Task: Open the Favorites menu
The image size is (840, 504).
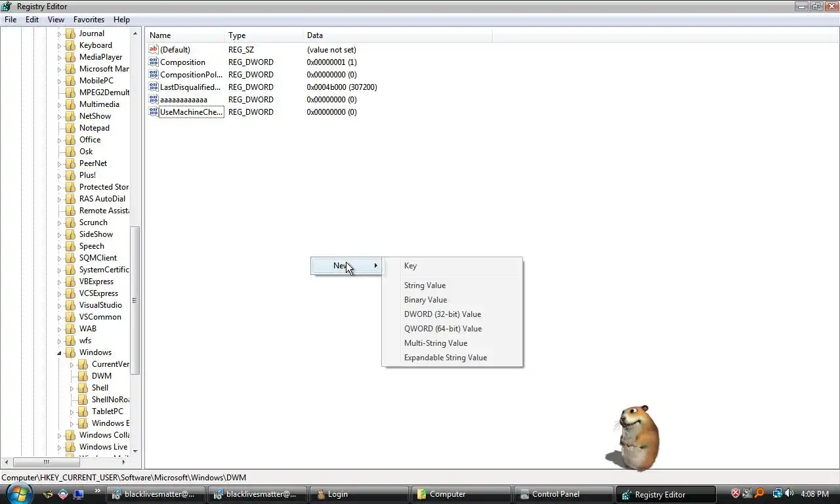Action: pos(89,20)
